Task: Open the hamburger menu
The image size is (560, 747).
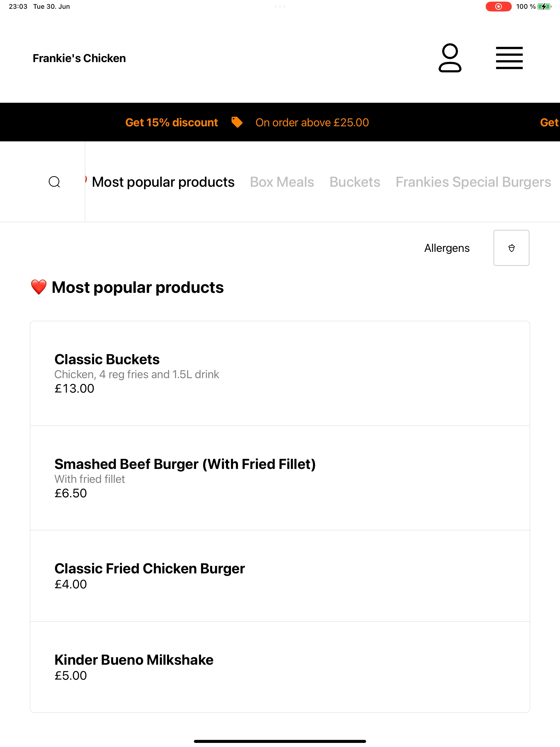Action: click(509, 58)
